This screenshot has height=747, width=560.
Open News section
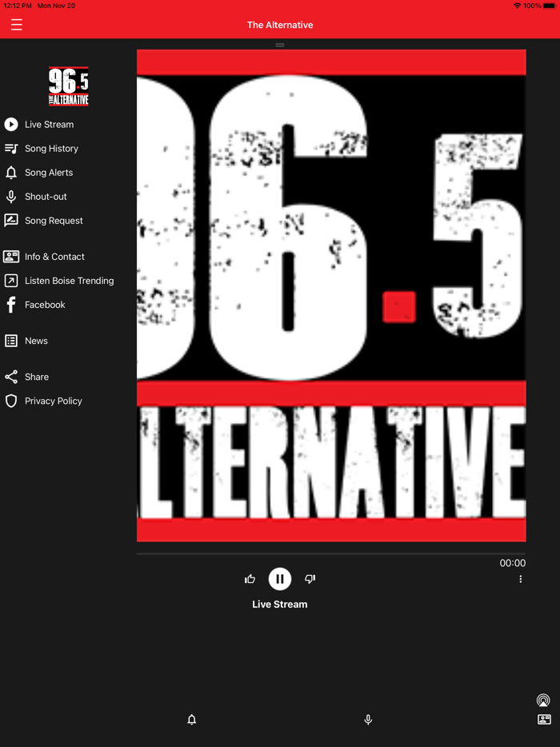[x=36, y=341]
